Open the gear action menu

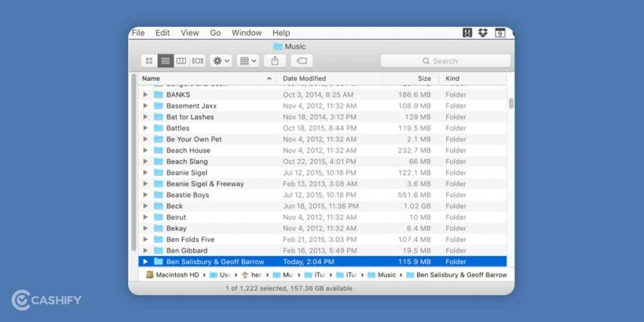221,61
